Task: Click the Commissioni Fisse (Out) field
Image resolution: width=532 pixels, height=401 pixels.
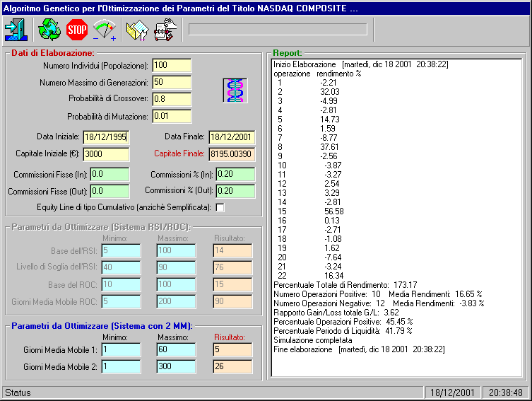Action: point(110,191)
